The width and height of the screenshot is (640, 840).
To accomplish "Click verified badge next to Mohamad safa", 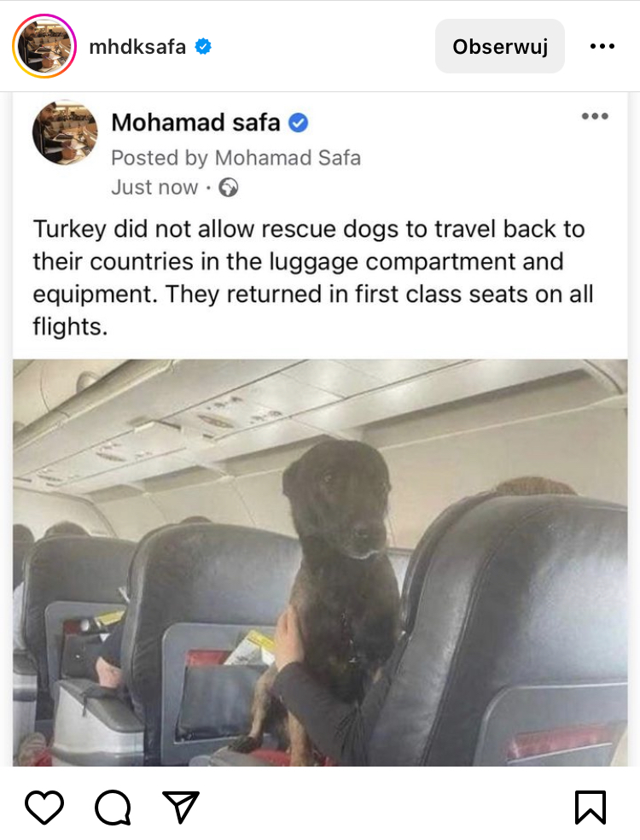I will pyautogui.click(x=299, y=123).
